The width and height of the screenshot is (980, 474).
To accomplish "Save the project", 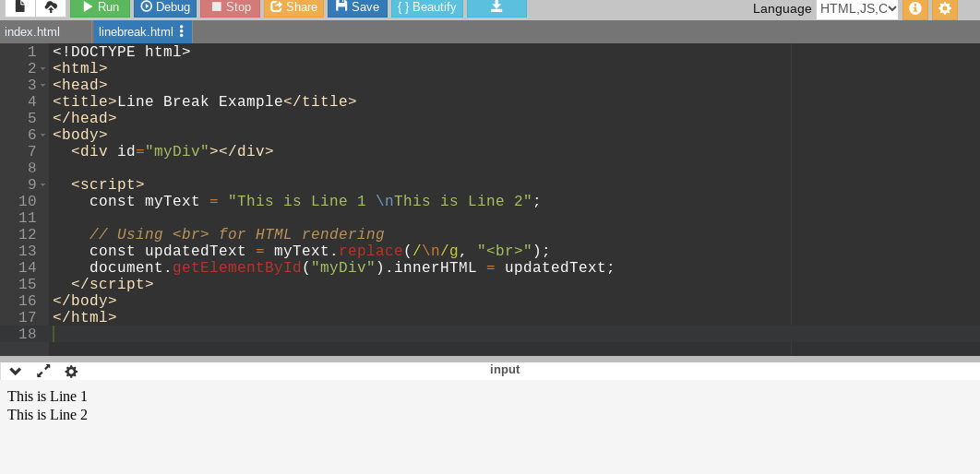I will point(357,7).
